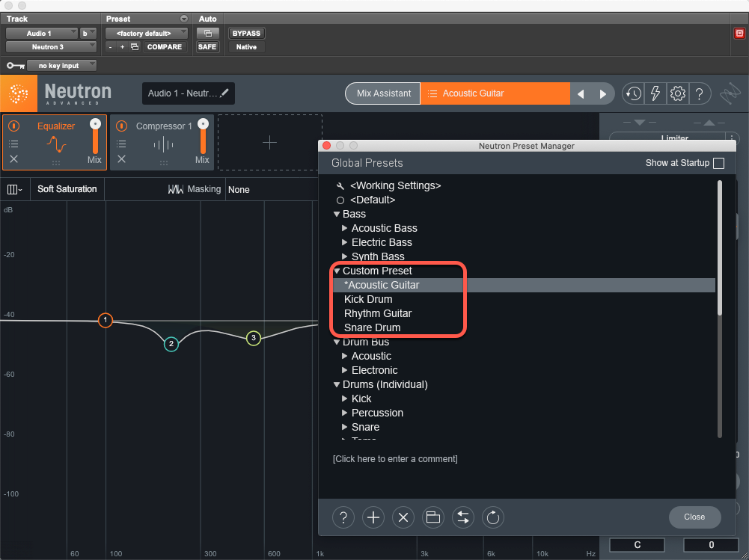
Task: Expand Acoustic Bass folder
Action: [344, 228]
